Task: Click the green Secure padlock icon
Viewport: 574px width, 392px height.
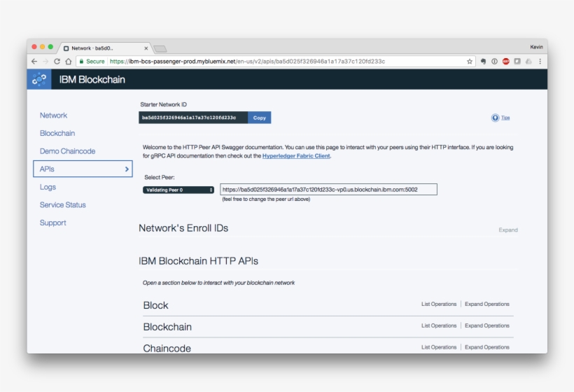Action: pyautogui.click(x=82, y=62)
